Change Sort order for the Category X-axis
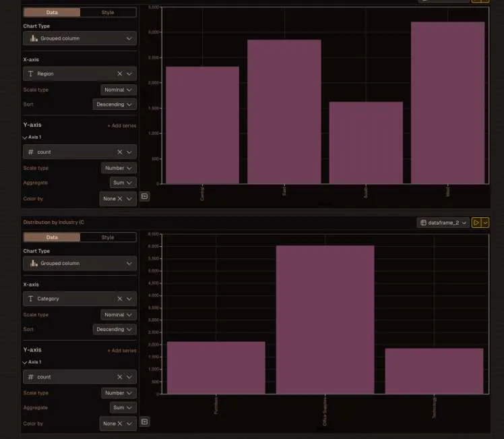This screenshot has height=439, width=504. [x=114, y=330]
